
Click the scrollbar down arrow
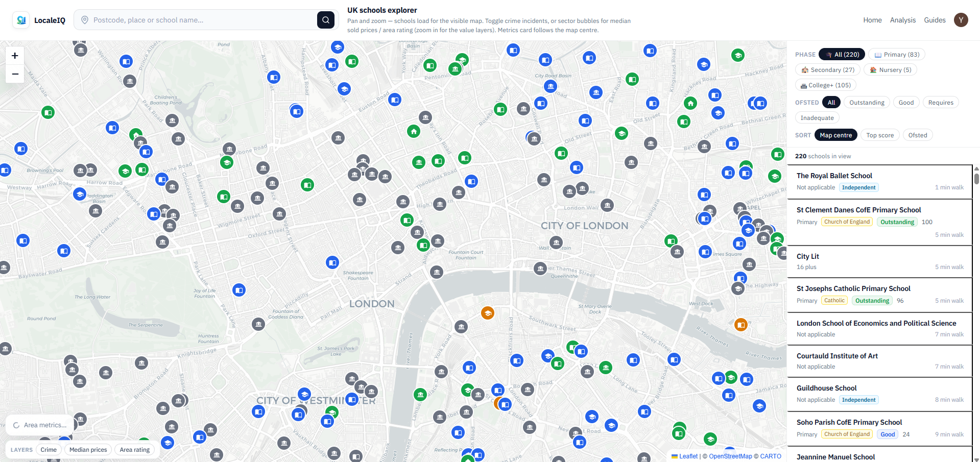(976, 459)
